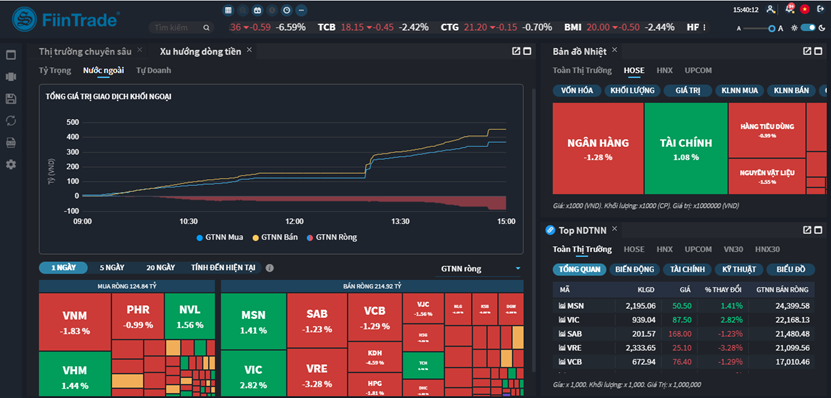
Task: Open the notifications bell
Action: tap(790, 9)
